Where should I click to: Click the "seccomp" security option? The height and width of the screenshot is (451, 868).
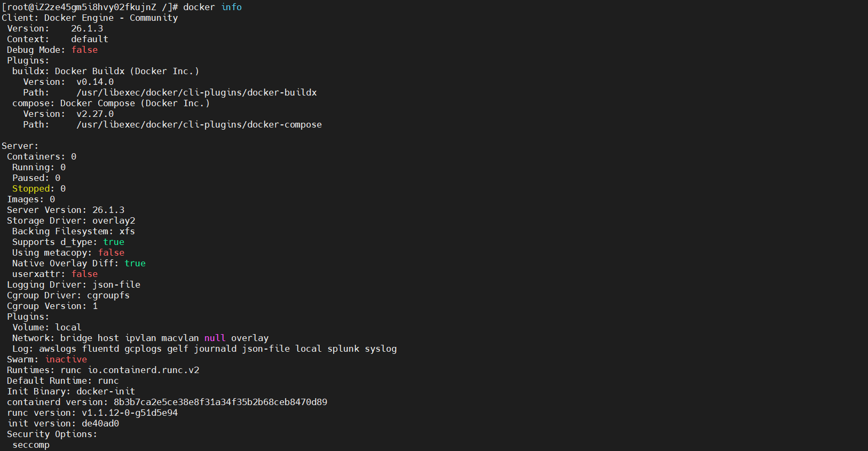point(31,445)
